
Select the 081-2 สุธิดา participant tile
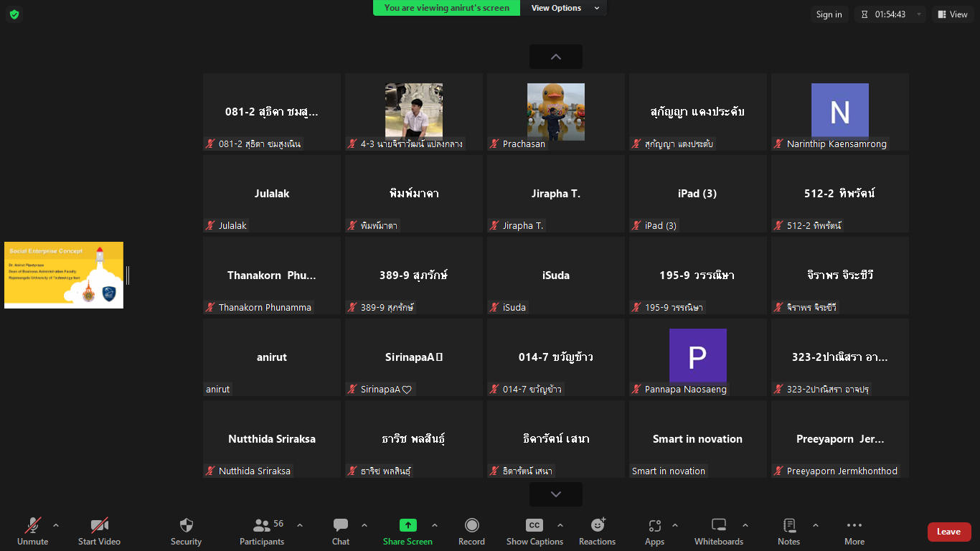click(272, 112)
